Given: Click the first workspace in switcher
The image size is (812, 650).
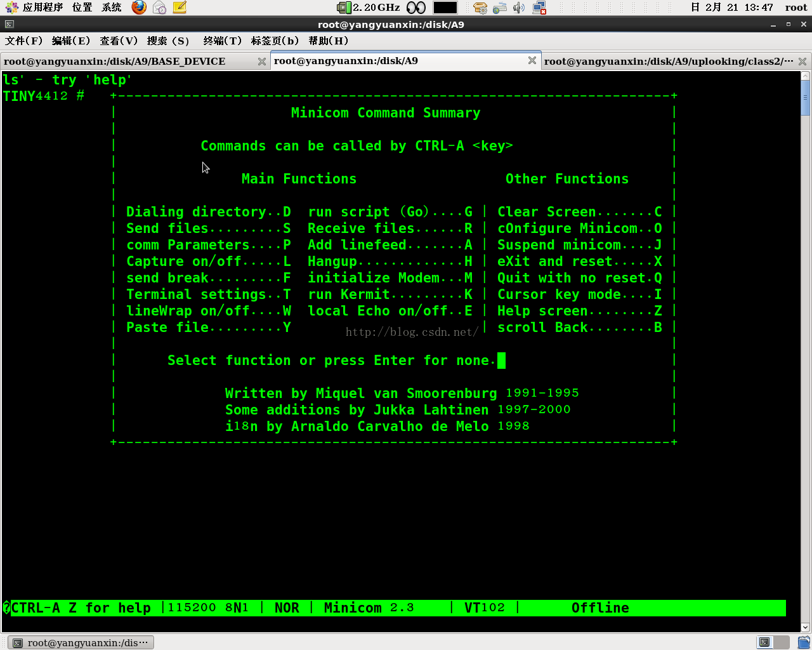Looking at the screenshot, I should click(765, 642).
